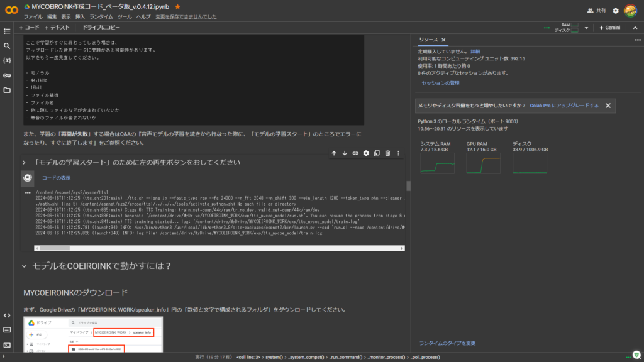This screenshot has width=644, height=362.
Task: Open the files folder icon
Action: pyautogui.click(x=7, y=90)
